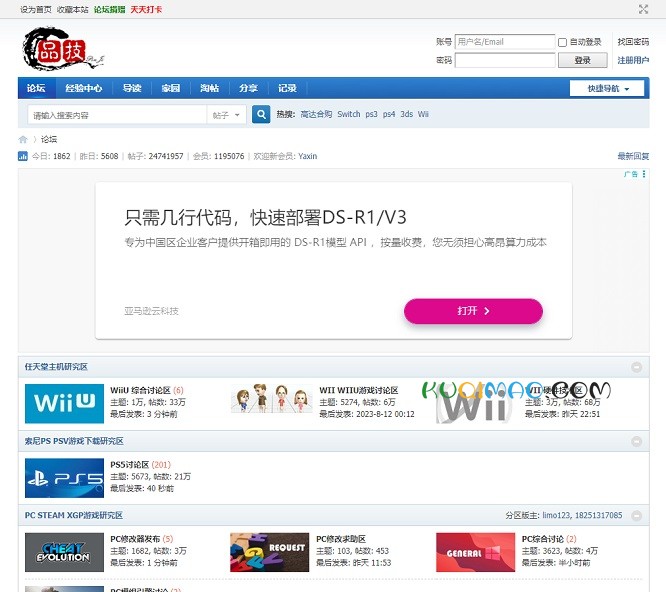Open the 分享 nav tab
666x592 pixels.
pos(248,88)
